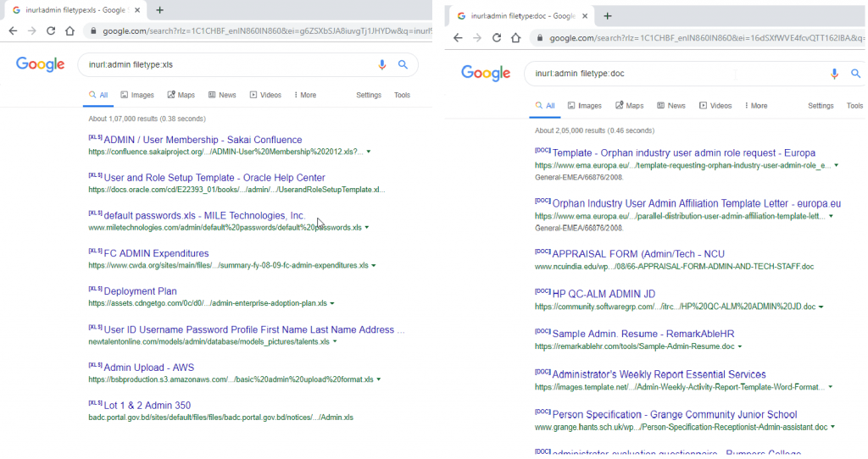Open Sample Admin. Resume - RemarkAbleHR result

coord(643,334)
